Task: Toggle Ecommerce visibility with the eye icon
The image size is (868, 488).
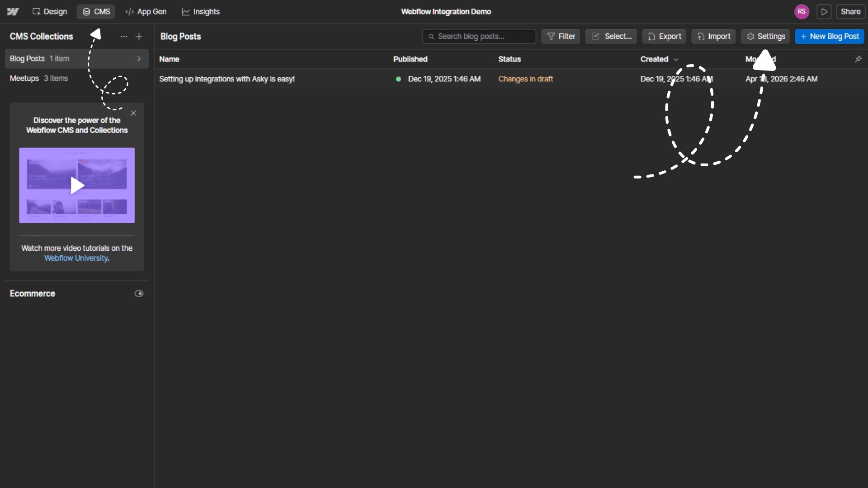Action: (x=139, y=293)
